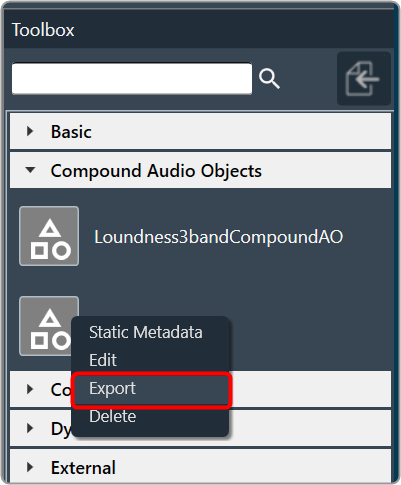Select the Loundness3bandCompoundAO object icon
Viewport: 401px width, 485px height.
tap(49, 236)
